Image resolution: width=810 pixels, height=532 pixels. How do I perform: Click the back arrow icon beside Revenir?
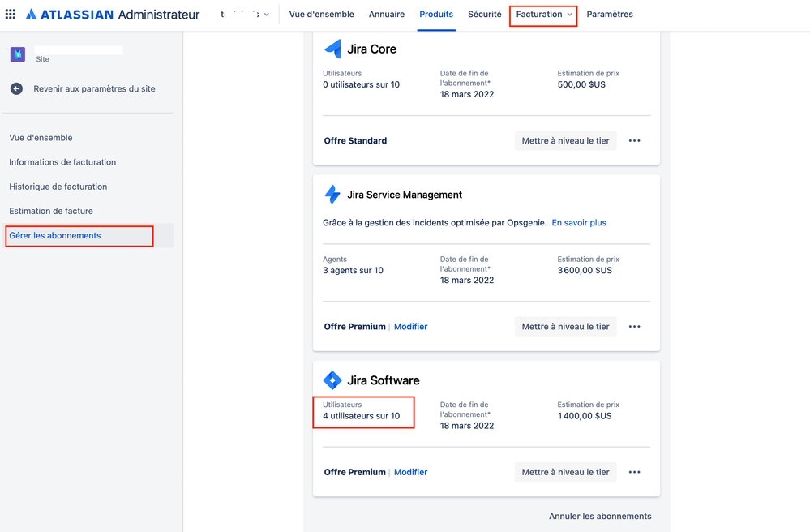pyautogui.click(x=16, y=89)
